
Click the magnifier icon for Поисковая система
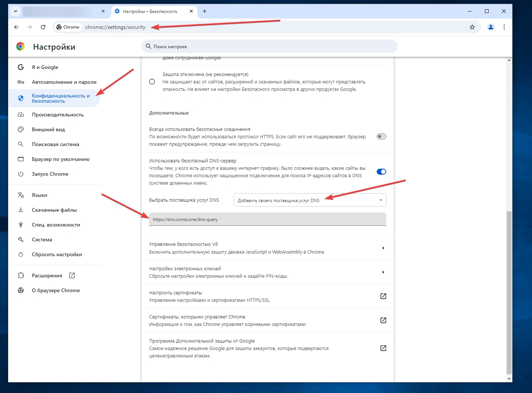(x=21, y=144)
